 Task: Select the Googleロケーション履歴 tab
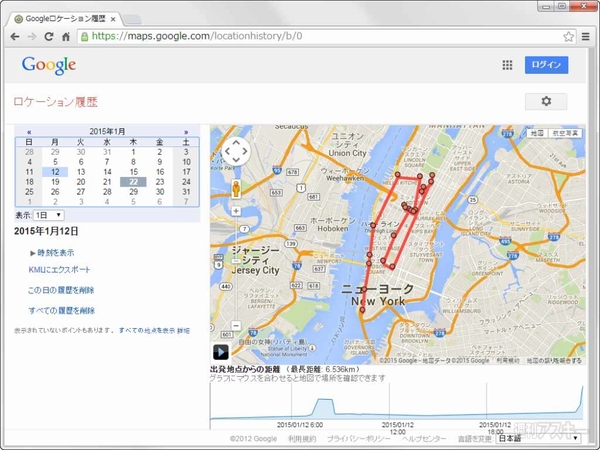(x=64, y=18)
